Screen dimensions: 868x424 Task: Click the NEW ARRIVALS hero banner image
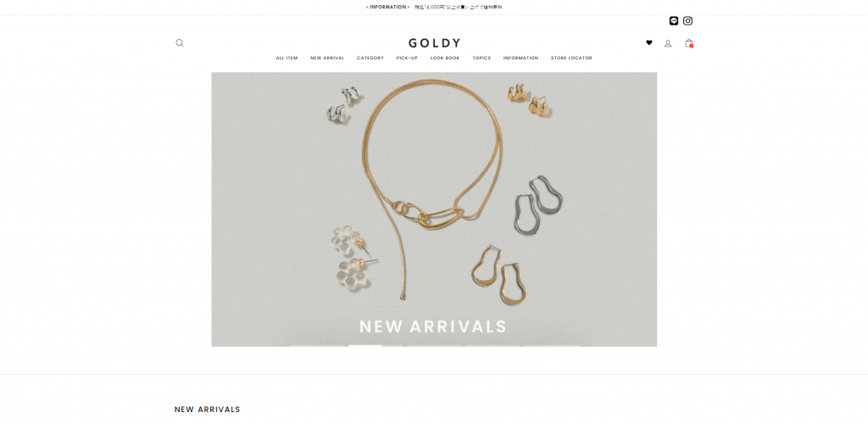pos(434,209)
